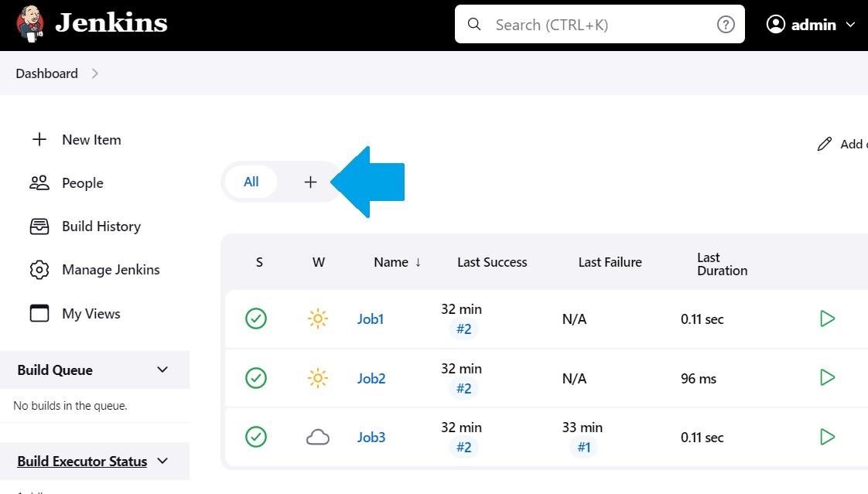The width and height of the screenshot is (868, 494).
Task: Click the My Views window icon
Action: [39, 313]
